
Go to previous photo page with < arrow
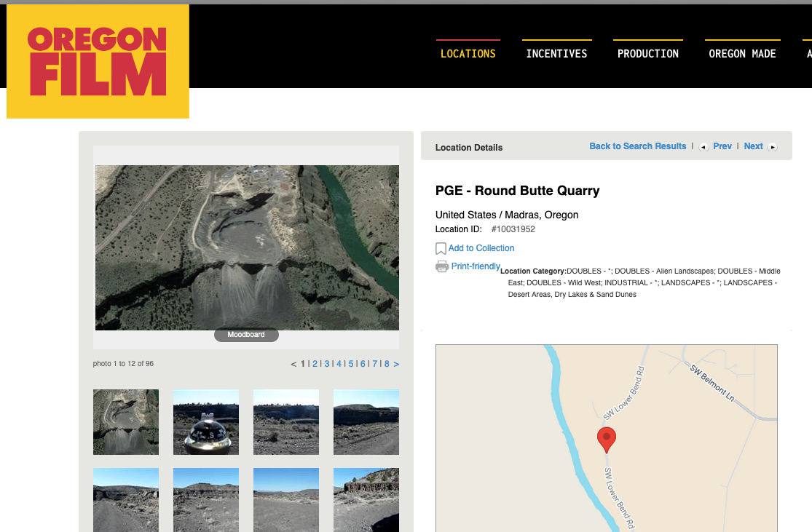coord(293,364)
